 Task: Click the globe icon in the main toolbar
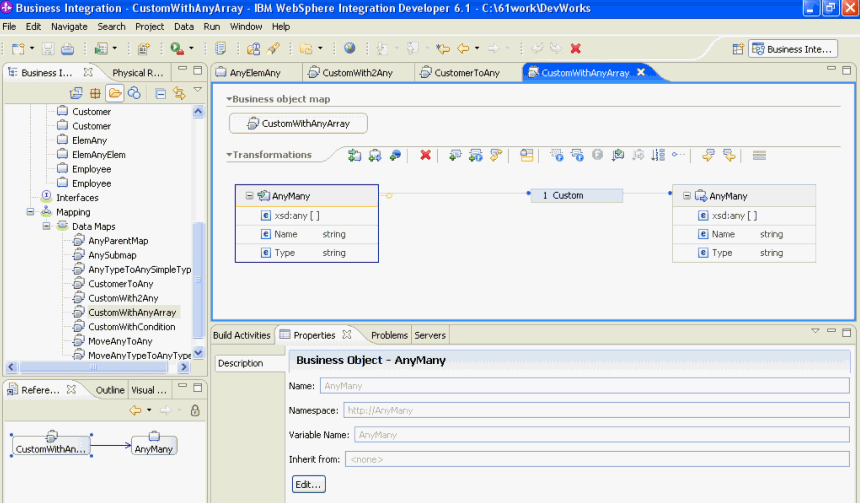pyautogui.click(x=349, y=48)
